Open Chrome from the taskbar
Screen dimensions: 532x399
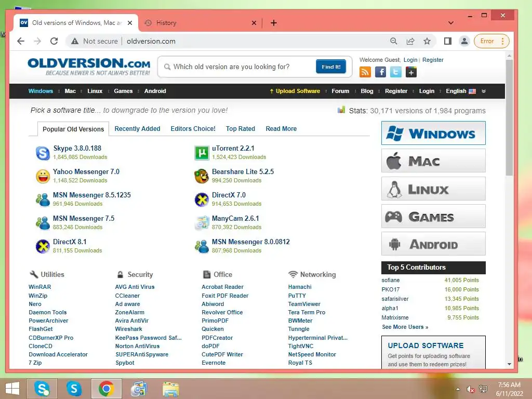[106, 389]
